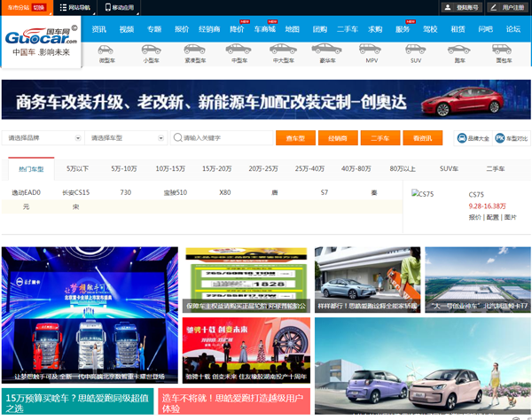
Task: Open the purple and pink mini cars image
Action: [x=423, y=366]
